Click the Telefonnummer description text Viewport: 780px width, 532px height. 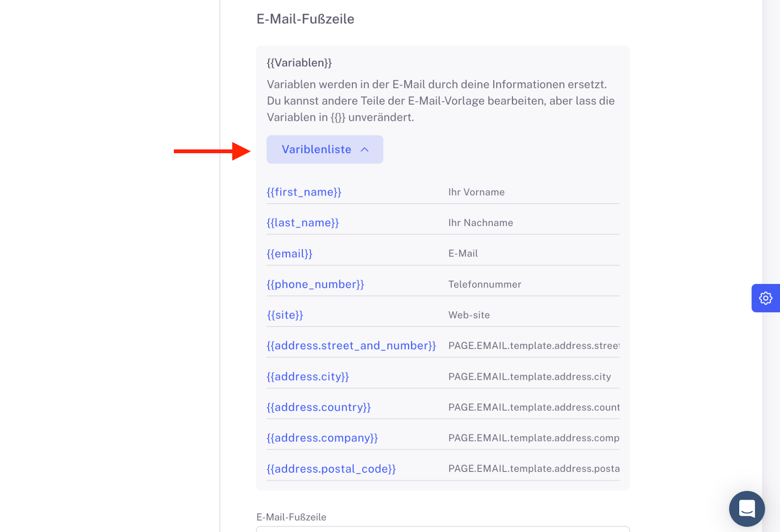[485, 285]
